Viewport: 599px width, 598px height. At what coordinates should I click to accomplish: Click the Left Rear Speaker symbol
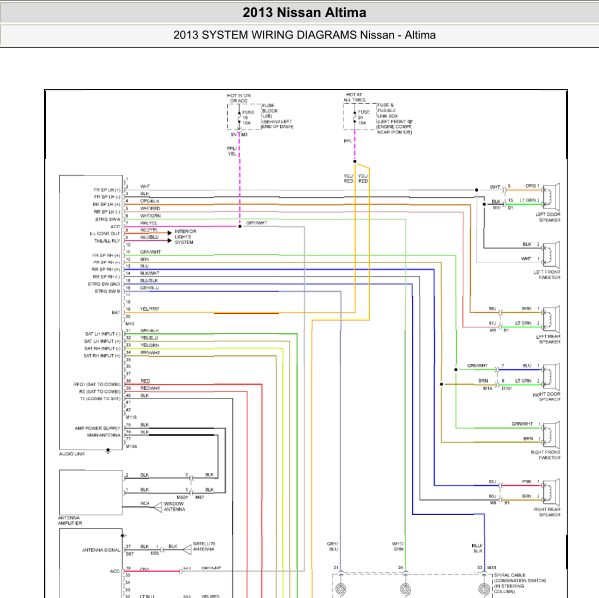[551, 319]
